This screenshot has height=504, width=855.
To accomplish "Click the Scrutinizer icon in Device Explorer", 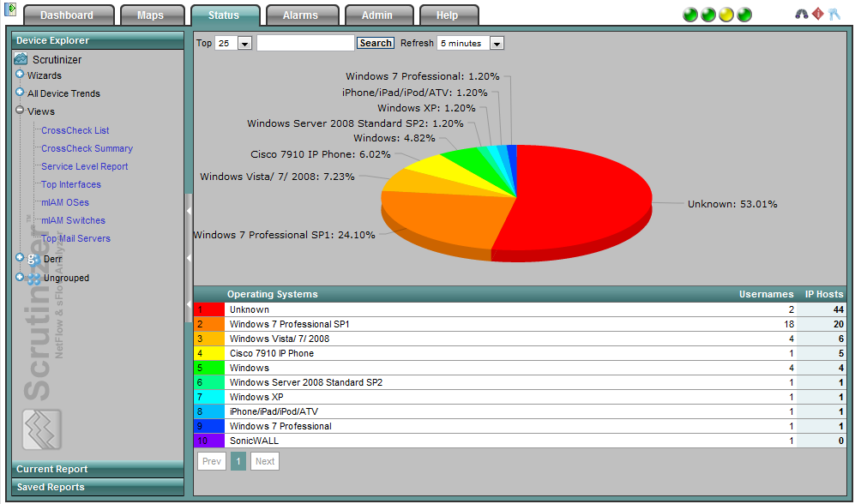I will [x=21, y=59].
